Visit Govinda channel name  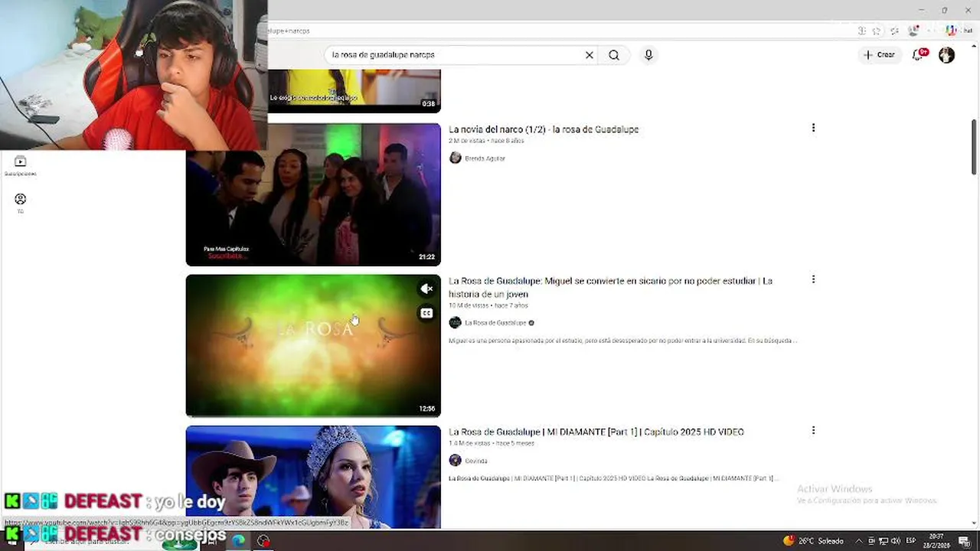[x=475, y=461]
